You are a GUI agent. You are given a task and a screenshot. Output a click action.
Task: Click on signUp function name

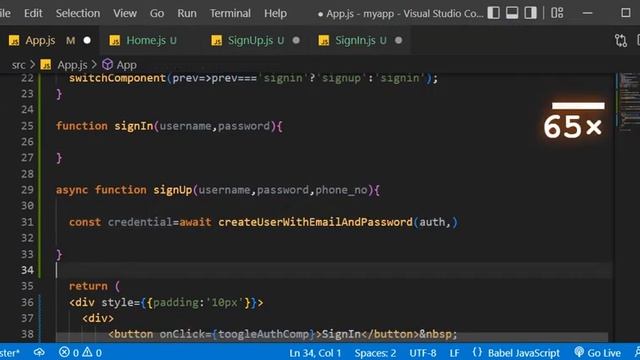pos(173,190)
